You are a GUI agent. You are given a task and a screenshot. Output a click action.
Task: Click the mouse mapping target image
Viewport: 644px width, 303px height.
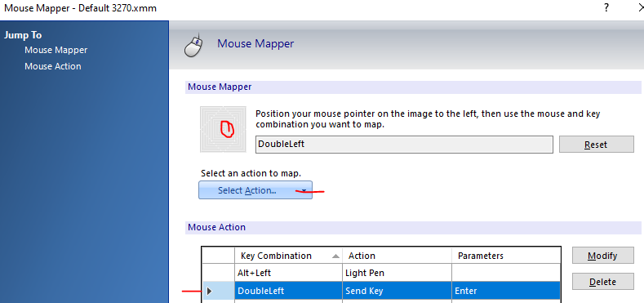coord(223,129)
